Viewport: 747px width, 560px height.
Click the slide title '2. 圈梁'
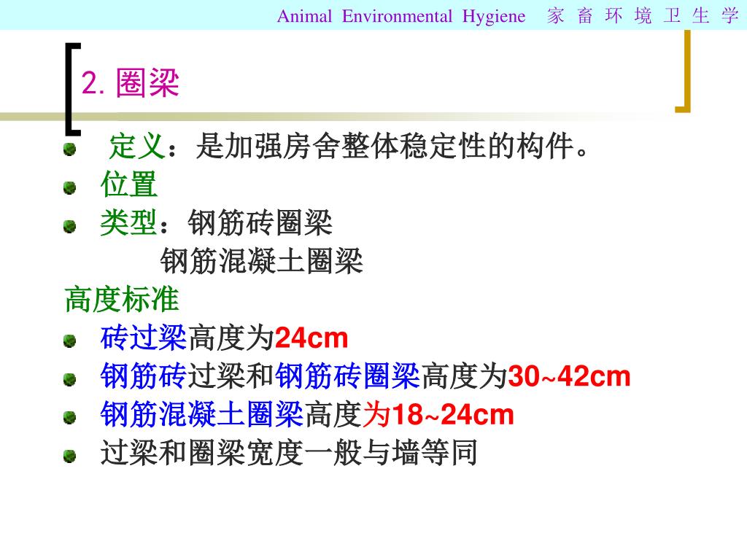(130, 83)
